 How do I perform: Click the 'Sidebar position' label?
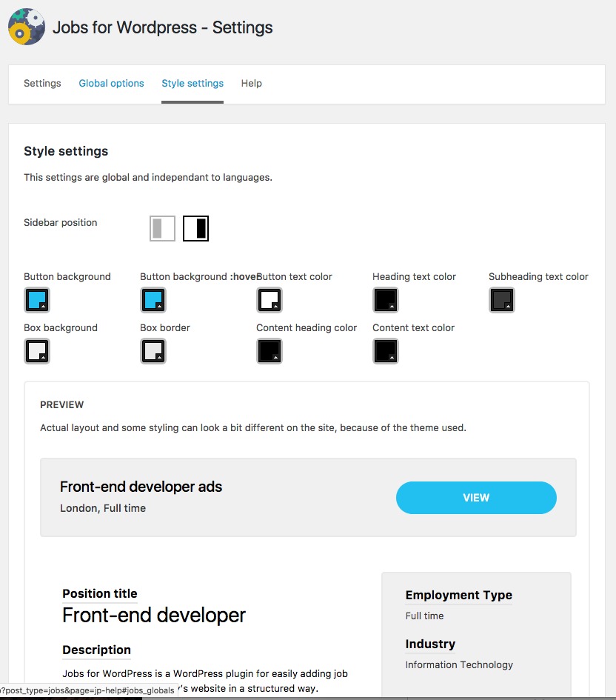point(60,223)
